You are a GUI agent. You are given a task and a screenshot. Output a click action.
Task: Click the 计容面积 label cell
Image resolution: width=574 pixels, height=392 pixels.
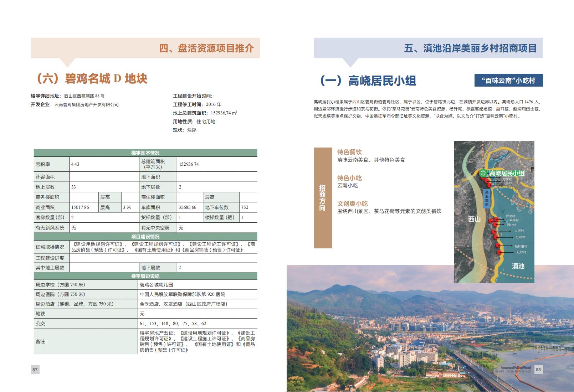click(x=52, y=177)
